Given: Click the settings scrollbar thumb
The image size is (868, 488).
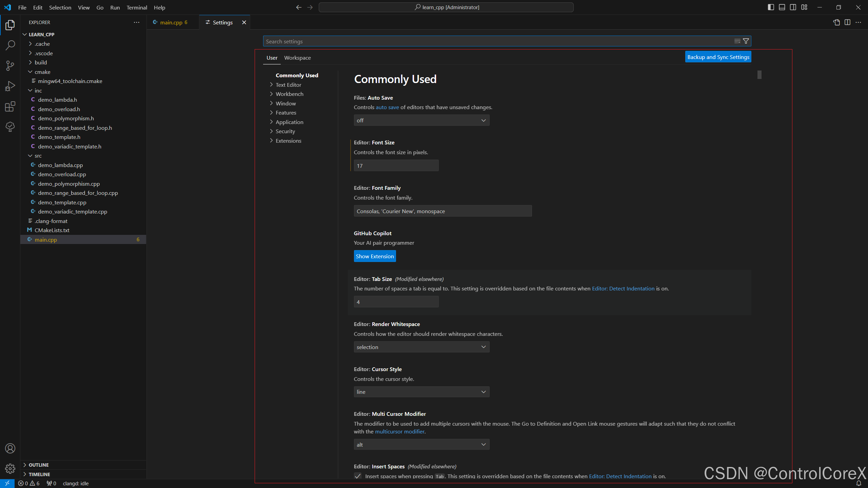Looking at the screenshot, I should pos(759,75).
